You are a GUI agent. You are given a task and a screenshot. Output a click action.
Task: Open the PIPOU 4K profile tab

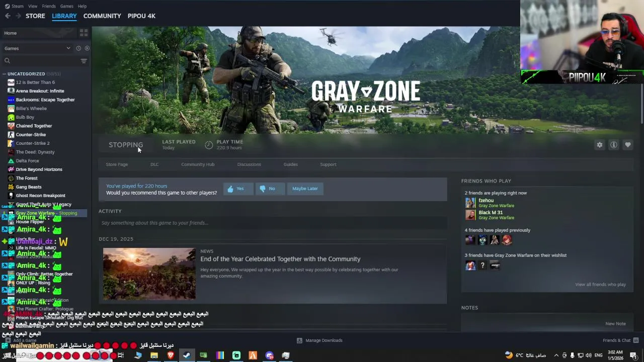pos(141,16)
